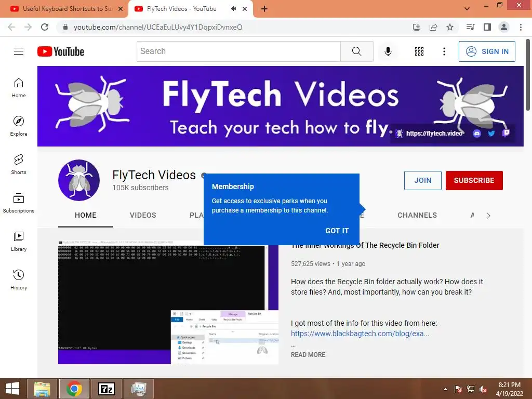This screenshot has width=532, height=399.
Task: Click the Twitter icon on the banner
Action: [491, 134]
